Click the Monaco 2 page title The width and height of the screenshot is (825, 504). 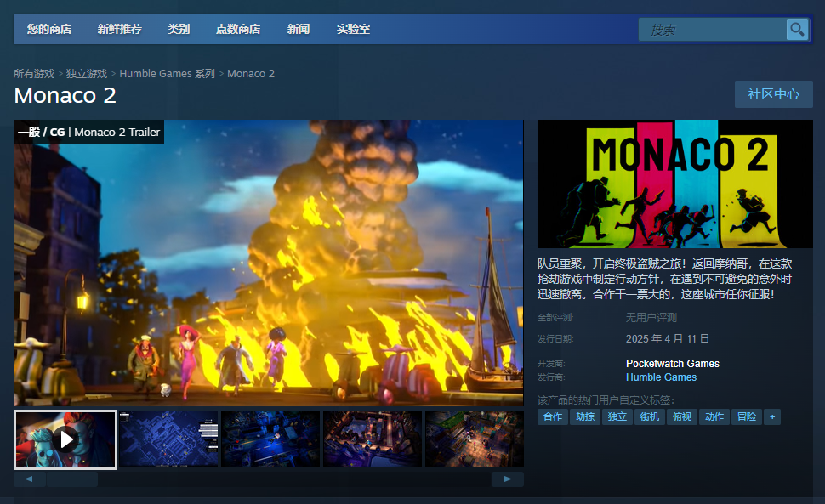pyautogui.click(x=65, y=96)
